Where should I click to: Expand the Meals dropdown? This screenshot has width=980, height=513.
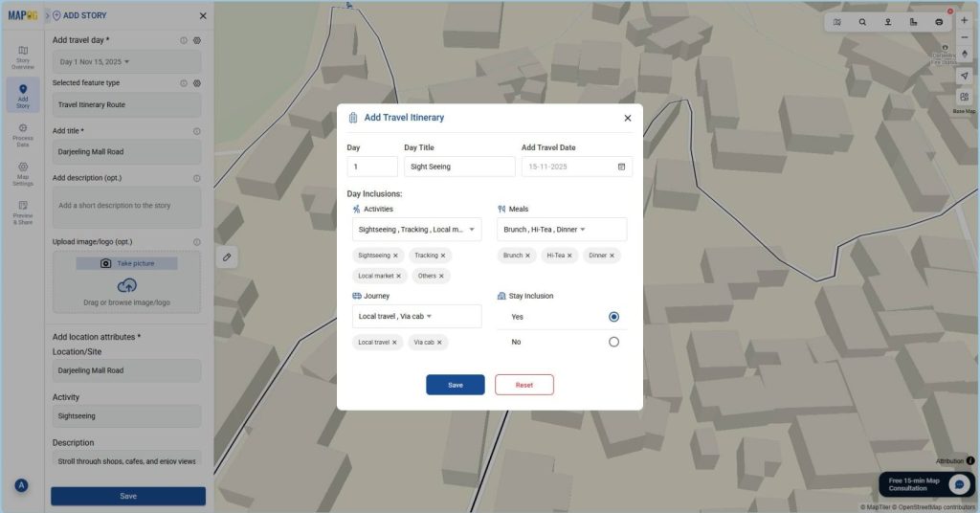(x=562, y=230)
